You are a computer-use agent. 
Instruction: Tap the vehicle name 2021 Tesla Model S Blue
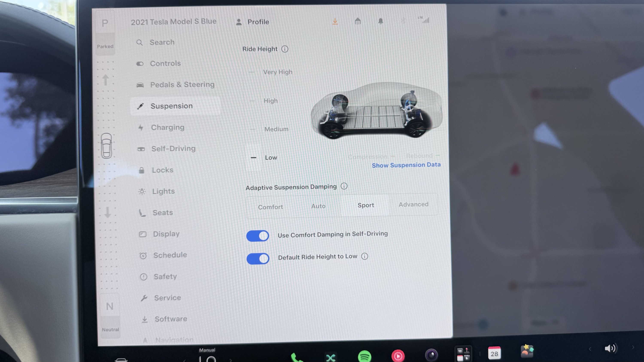click(173, 22)
